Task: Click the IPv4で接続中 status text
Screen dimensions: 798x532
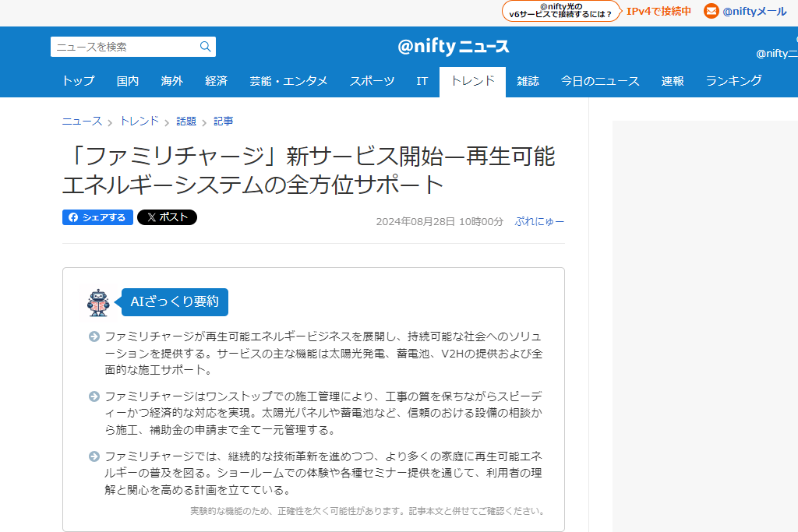Action: coord(659,11)
